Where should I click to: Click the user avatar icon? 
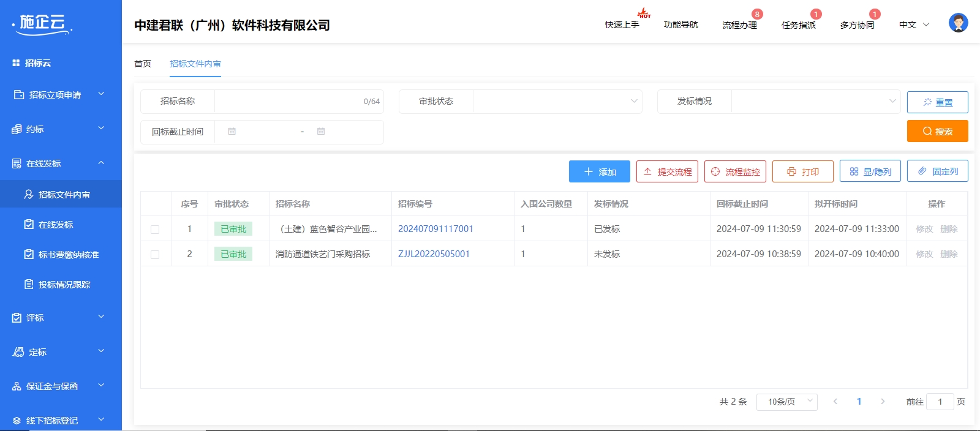(x=958, y=23)
